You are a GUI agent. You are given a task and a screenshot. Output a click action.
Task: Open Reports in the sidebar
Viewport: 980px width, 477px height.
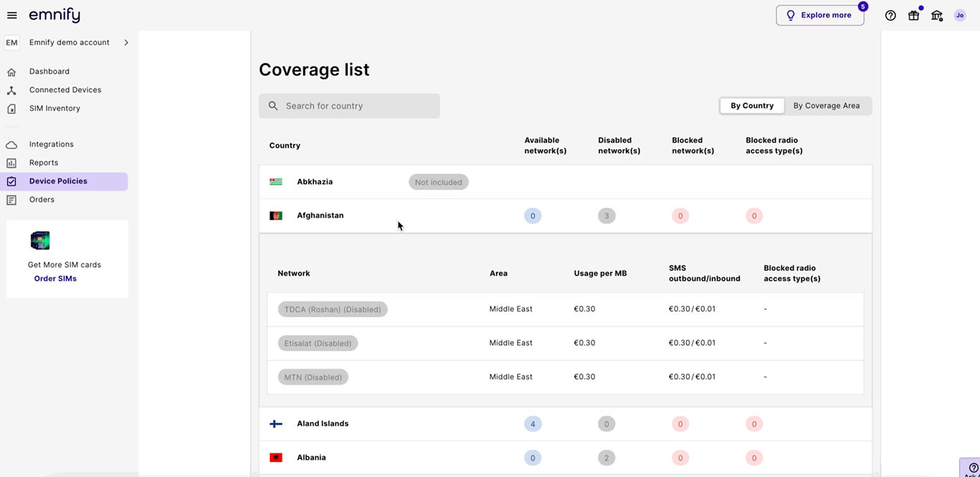(x=44, y=163)
